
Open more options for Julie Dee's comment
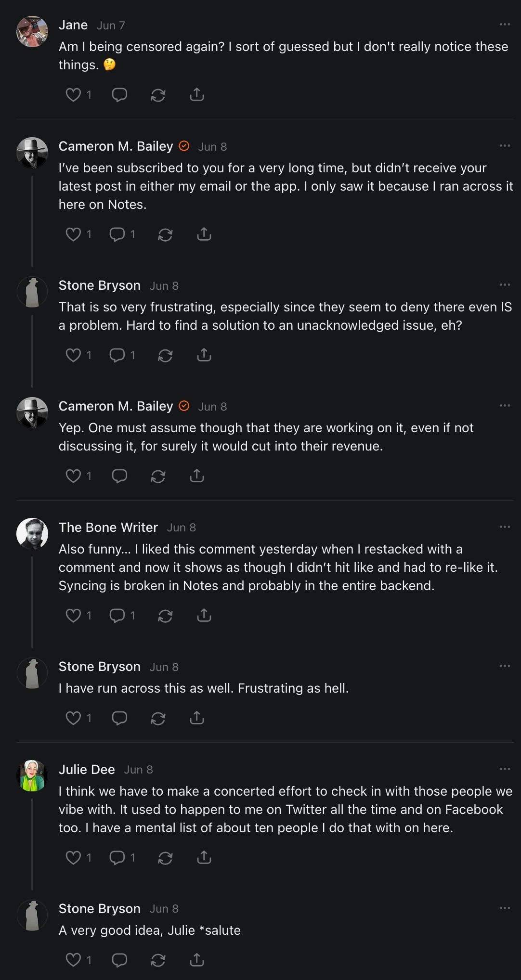[505, 769]
